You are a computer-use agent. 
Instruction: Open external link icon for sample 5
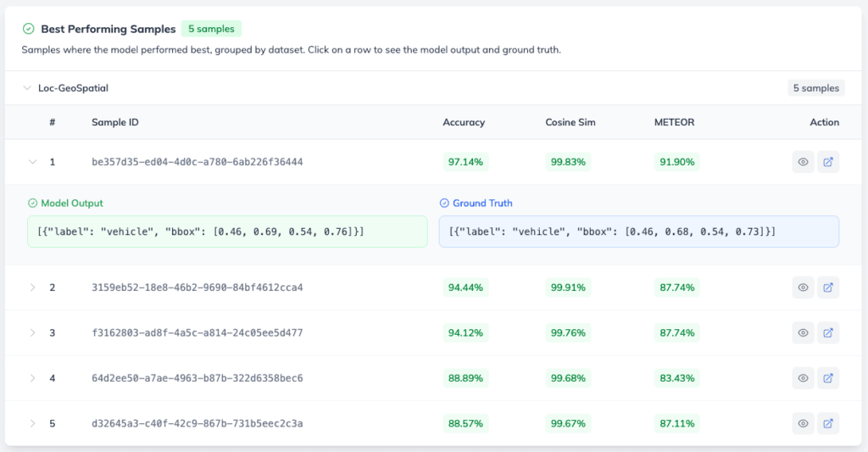coord(828,424)
